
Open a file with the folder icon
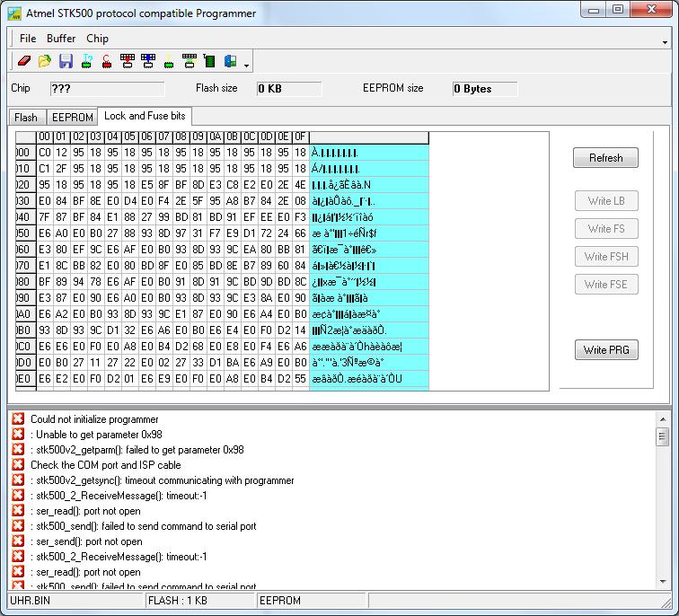[x=45, y=61]
